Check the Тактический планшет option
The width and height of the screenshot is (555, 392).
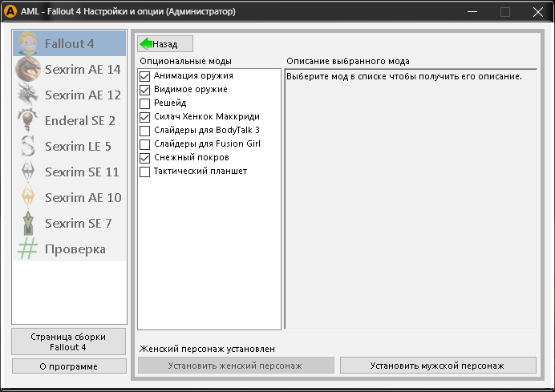click(x=145, y=172)
